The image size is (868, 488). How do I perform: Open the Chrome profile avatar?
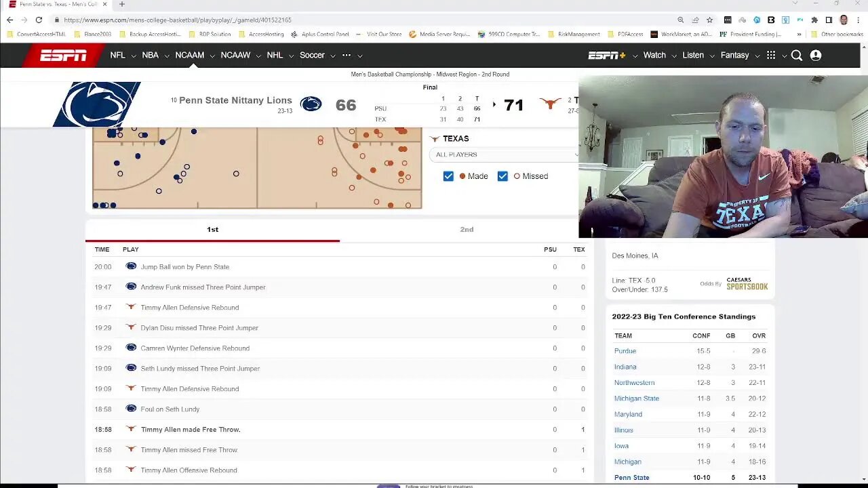coord(844,20)
